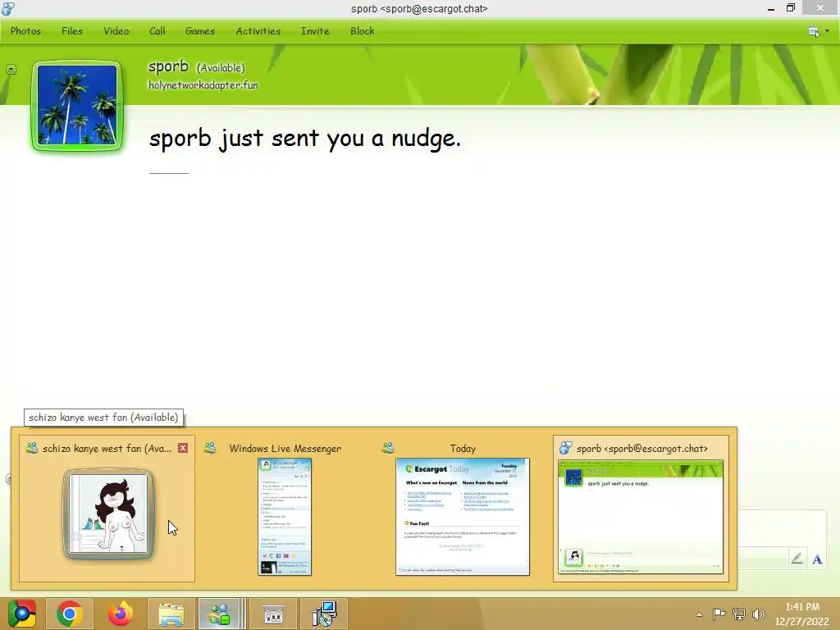Invite someone to the conversation

[x=315, y=31]
